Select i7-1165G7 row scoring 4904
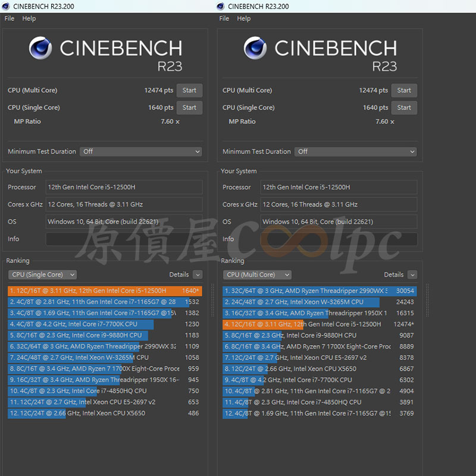This screenshot has height=476, width=476. (x=320, y=391)
